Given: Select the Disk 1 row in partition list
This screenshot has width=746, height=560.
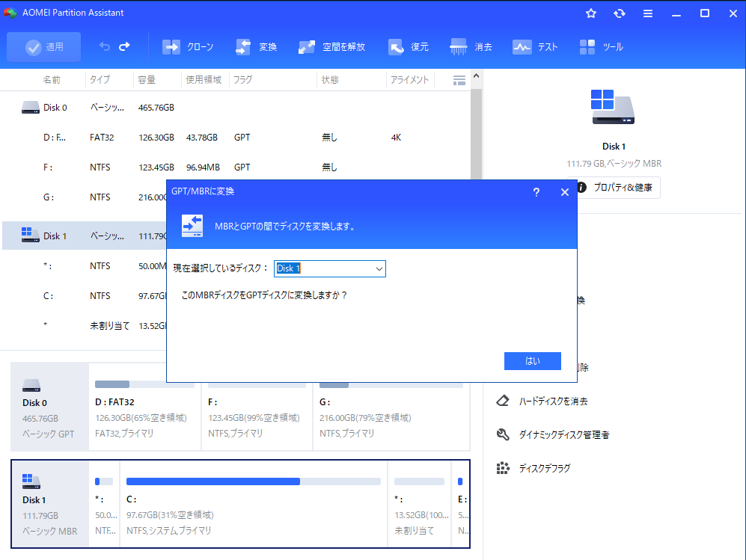Looking at the screenshot, I should click(85, 236).
